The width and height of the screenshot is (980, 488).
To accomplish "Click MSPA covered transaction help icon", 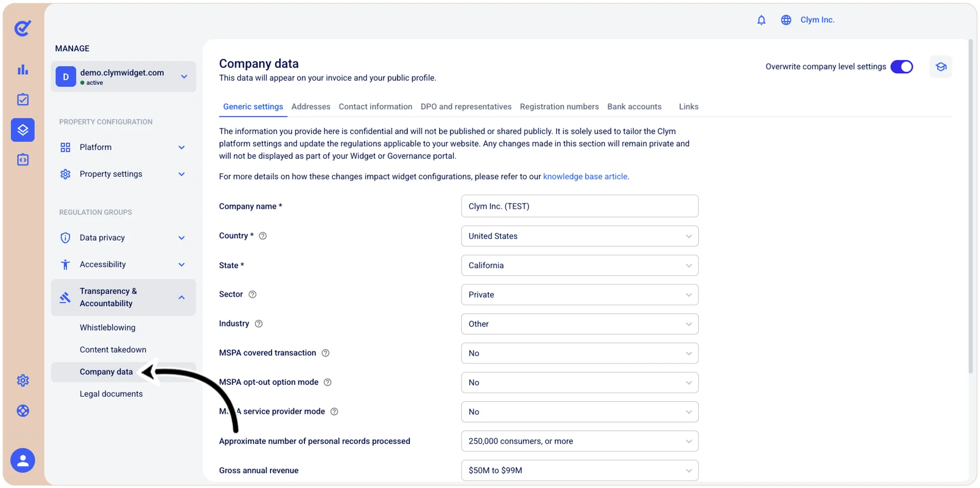I will click(325, 353).
